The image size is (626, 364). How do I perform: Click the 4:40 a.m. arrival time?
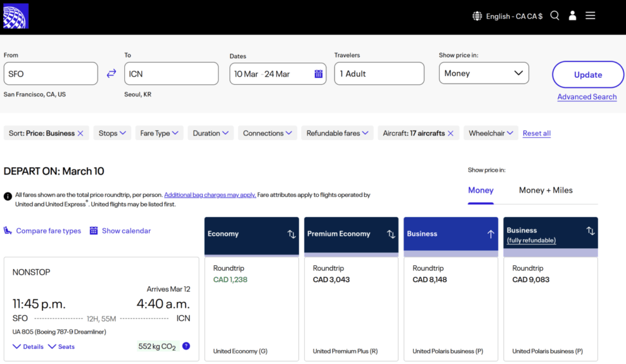point(163,304)
